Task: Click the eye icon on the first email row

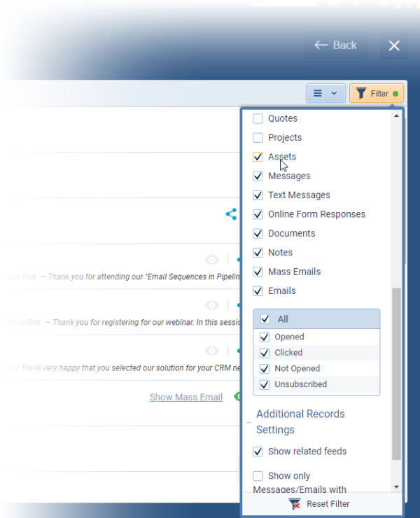Action: (x=211, y=260)
